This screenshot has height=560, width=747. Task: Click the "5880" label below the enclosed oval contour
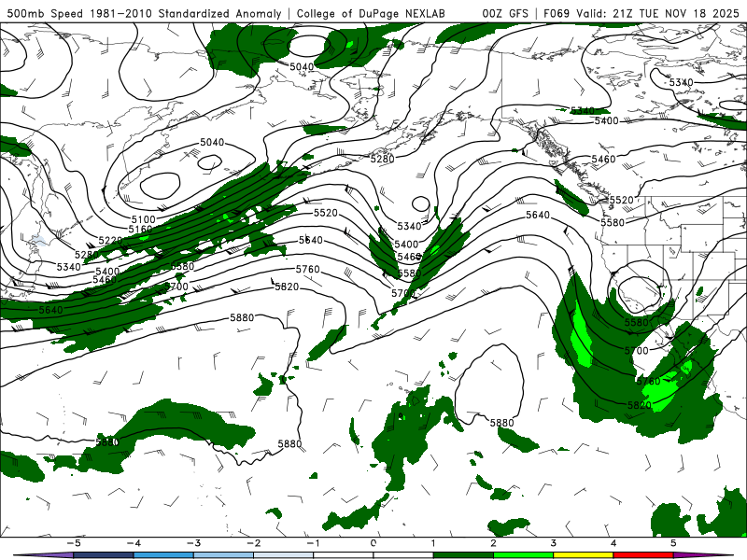click(x=502, y=423)
